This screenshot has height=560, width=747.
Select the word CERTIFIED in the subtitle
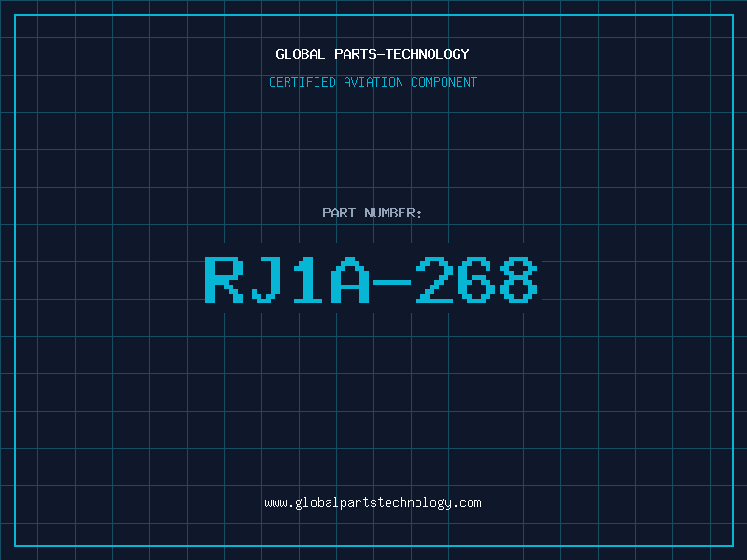coord(303,82)
